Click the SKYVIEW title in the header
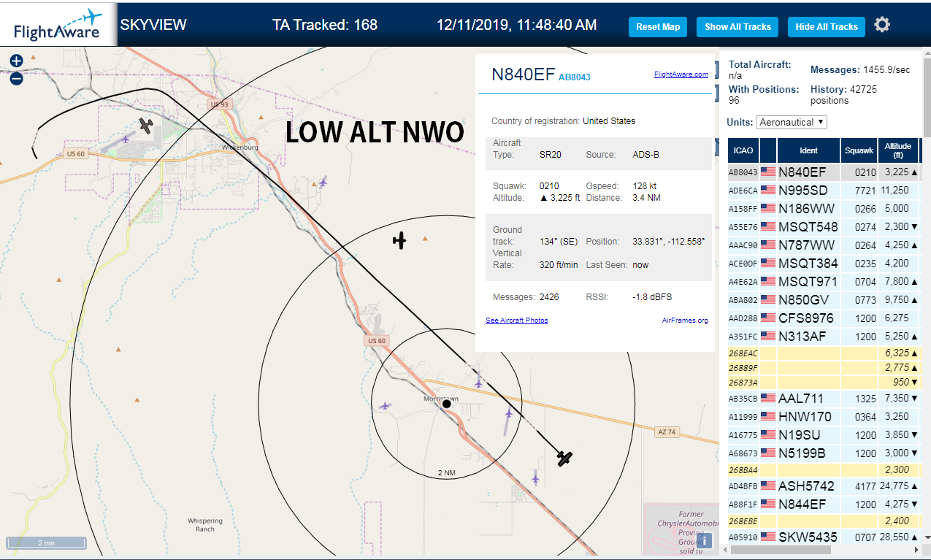This screenshot has height=560, width=931. tap(153, 25)
